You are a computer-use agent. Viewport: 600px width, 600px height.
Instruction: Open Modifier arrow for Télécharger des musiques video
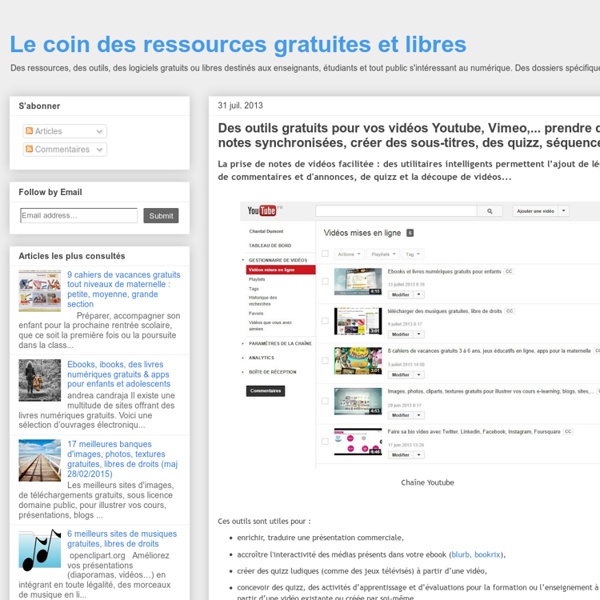pos(419,334)
